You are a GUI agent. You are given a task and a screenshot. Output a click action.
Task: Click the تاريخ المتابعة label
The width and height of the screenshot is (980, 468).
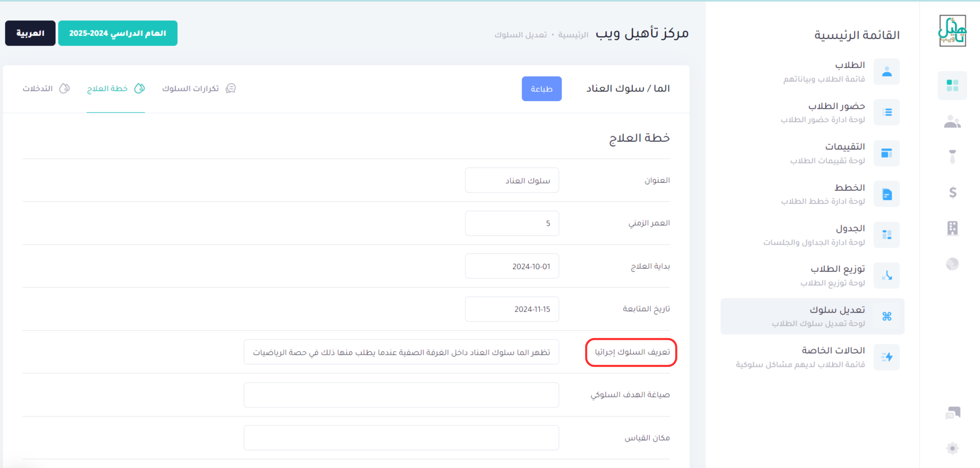click(x=646, y=309)
